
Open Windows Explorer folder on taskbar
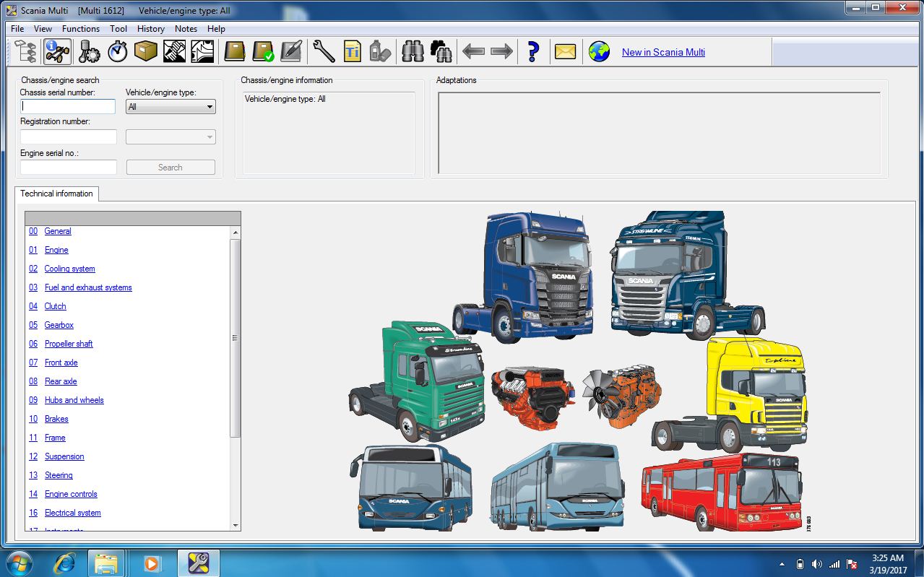[x=106, y=563]
